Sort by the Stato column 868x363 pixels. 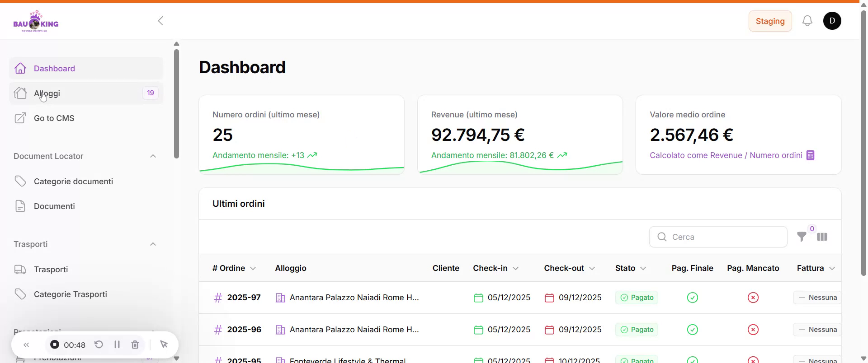(x=630, y=268)
